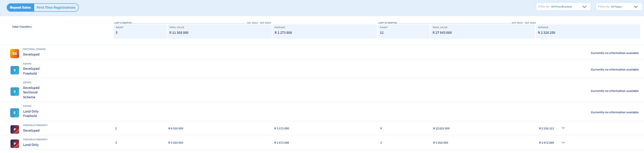Click average value R 2 273 600
644x153 pixels.
pyautogui.click(x=283, y=33)
